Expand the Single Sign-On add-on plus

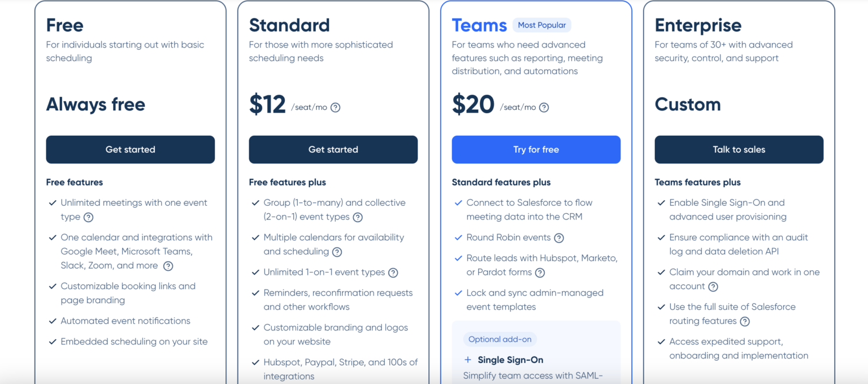(x=468, y=360)
